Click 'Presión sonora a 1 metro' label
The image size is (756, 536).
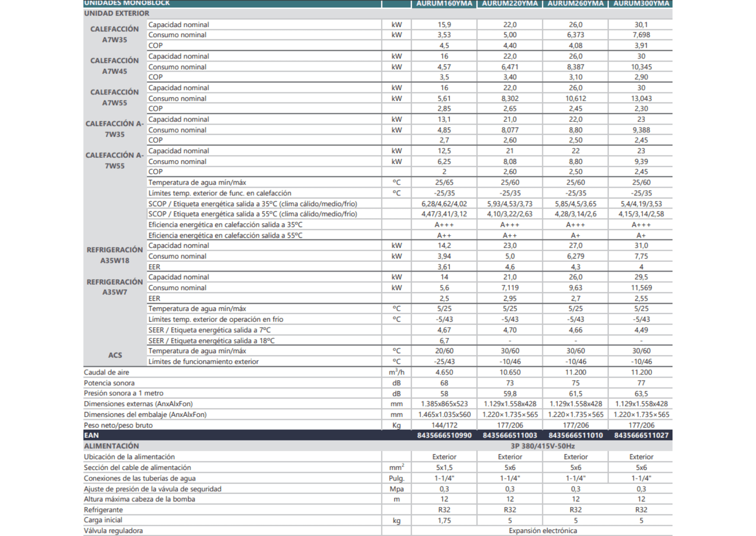tap(124, 393)
